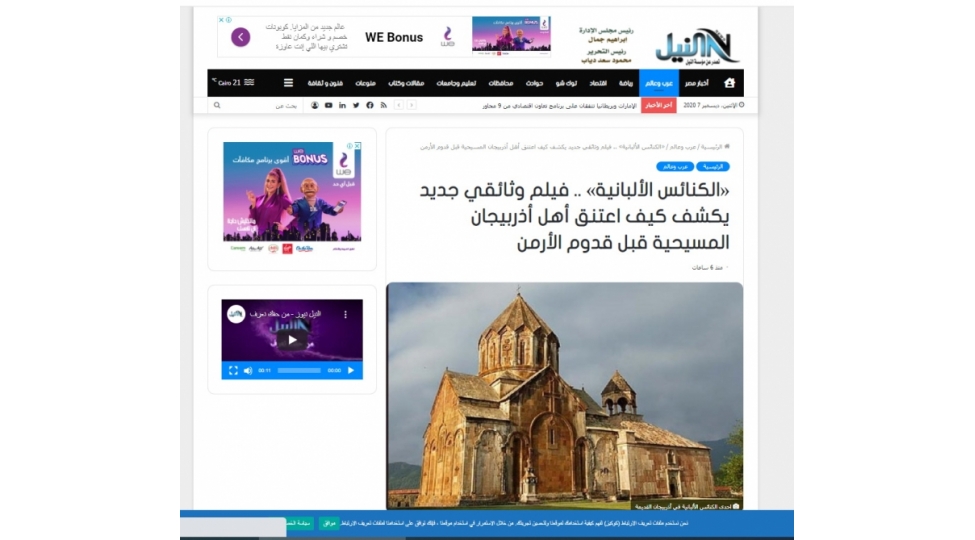Enter fullscreen on the video player
The height and width of the screenshot is (540, 975).
tap(233, 370)
